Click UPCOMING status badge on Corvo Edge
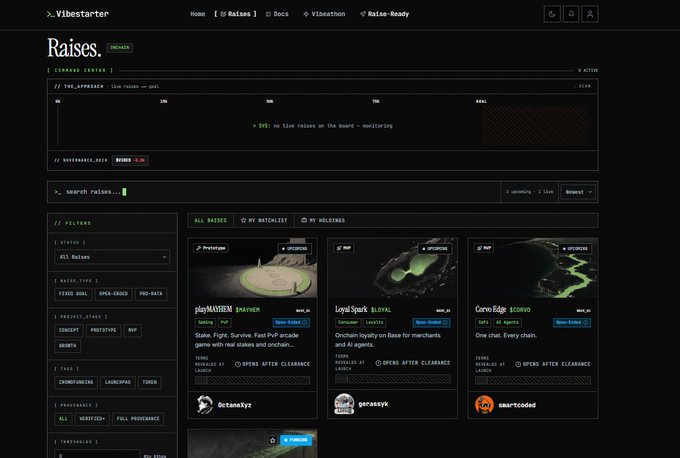 pyautogui.click(x=575, y=249)
